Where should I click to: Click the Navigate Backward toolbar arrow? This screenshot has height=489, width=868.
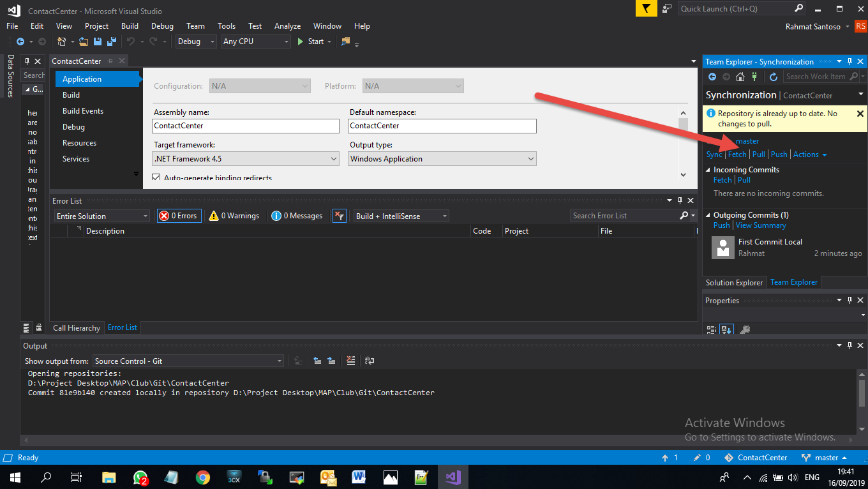[x=20, y=41]
